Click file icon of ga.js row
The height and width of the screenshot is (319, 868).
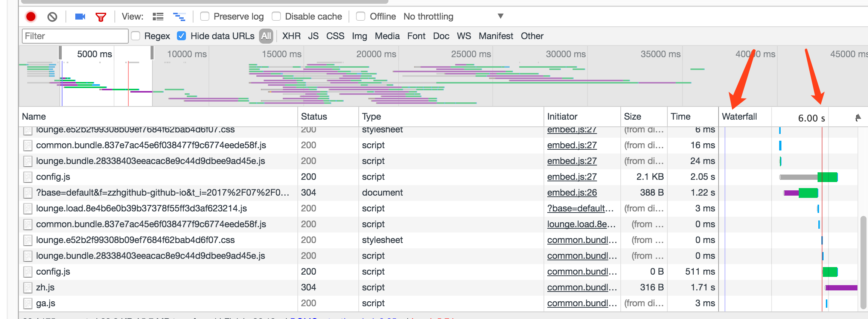click(27, 304)
